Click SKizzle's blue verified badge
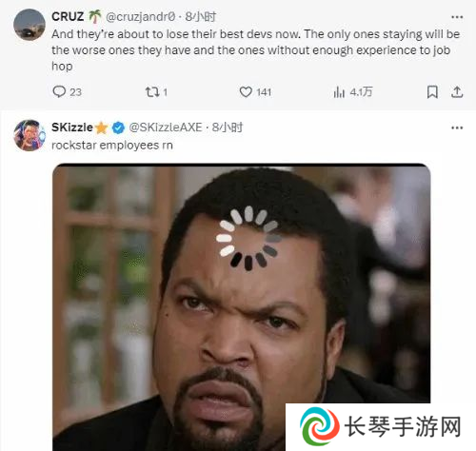 click(118, 127)
